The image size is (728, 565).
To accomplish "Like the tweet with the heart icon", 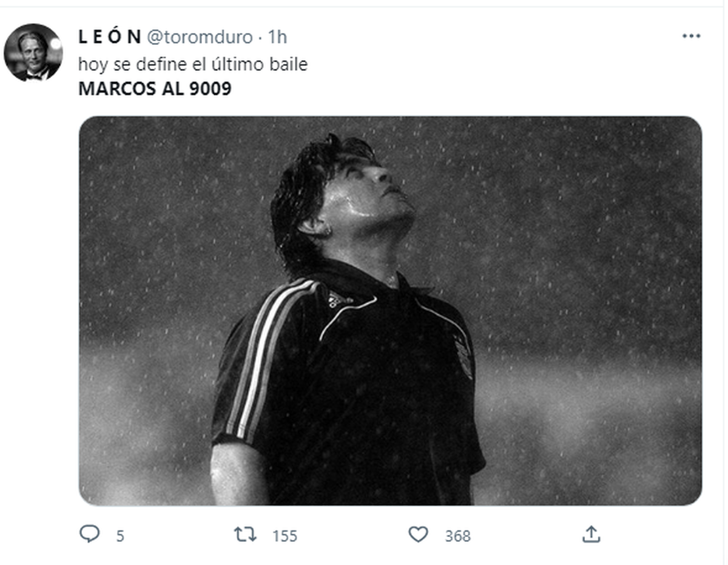I will tap(418, 535).
